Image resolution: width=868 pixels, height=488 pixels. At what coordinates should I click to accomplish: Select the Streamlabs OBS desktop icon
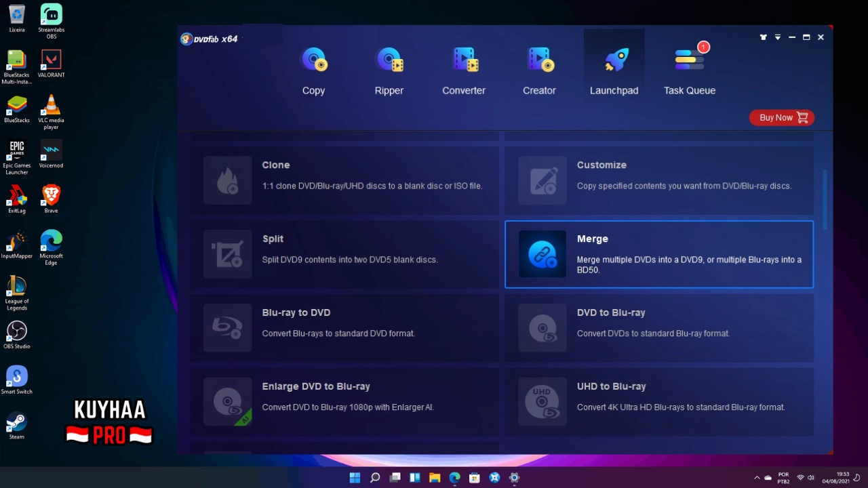[x=52, y=22]
